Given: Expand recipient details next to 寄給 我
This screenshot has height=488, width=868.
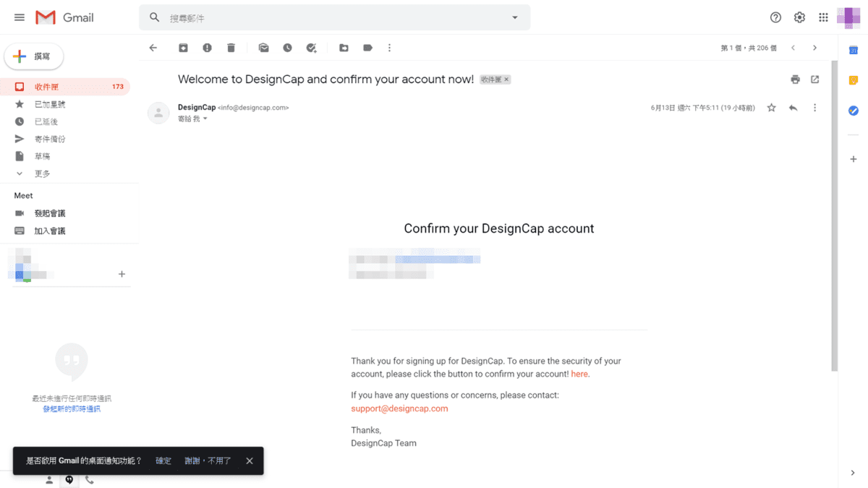Looking at the screenshot, I should pyautogui.click(x=205, y=119).
